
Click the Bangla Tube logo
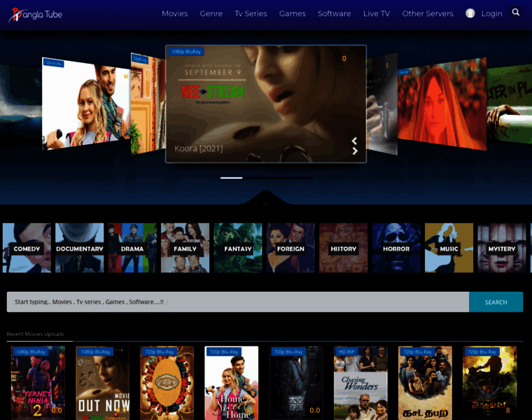coord(36,14)
